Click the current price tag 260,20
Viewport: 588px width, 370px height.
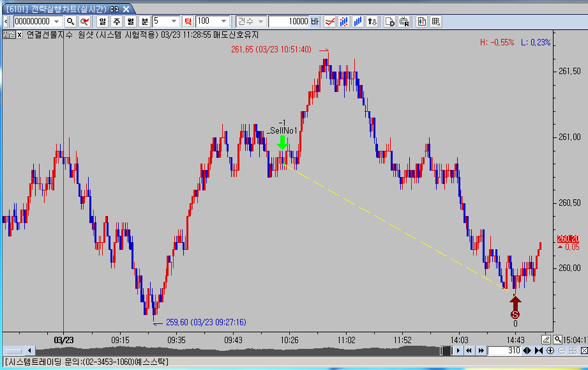tap(568, 238)
